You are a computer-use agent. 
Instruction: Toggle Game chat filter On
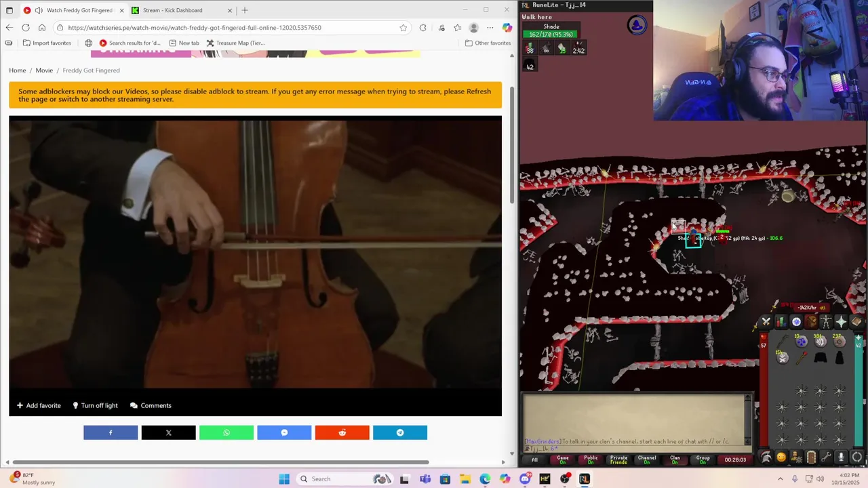563,460
